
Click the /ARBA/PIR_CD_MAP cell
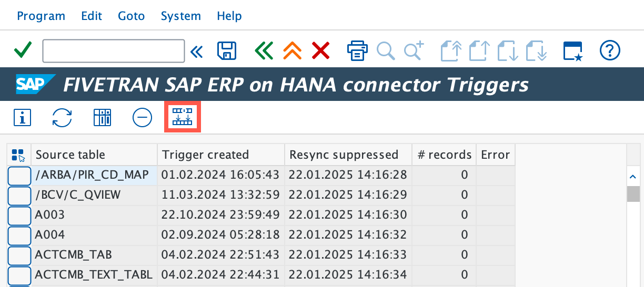click(95, 176)
